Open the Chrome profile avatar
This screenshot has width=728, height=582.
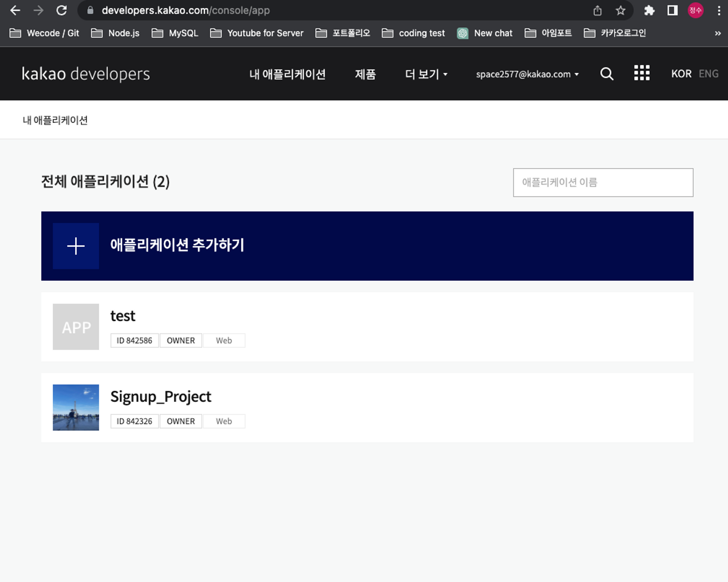(x=695, y=11)
